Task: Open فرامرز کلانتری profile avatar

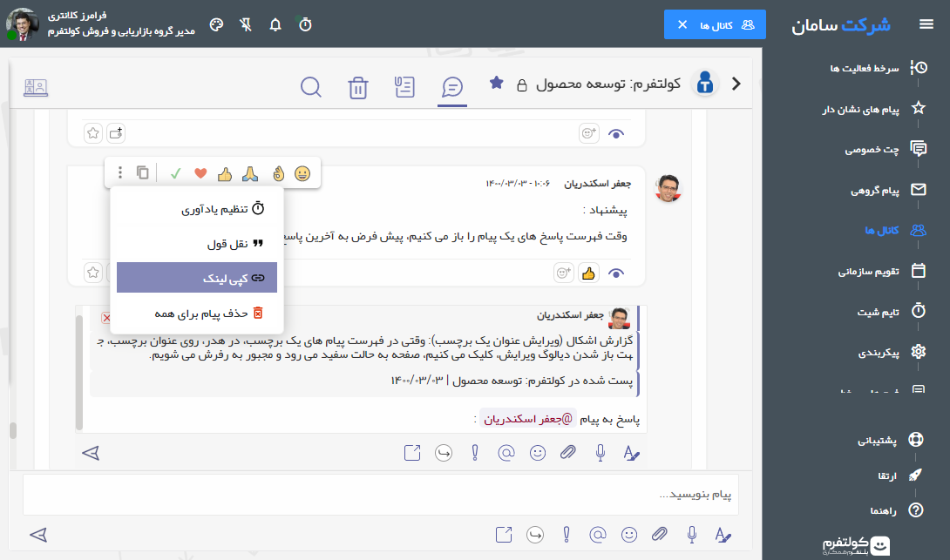Action: tap(22, 24)
